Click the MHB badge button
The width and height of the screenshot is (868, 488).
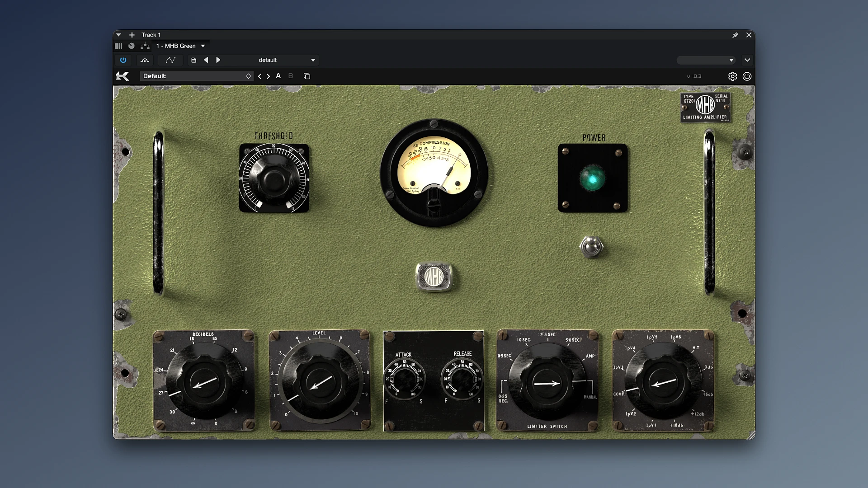coord(434,277)
